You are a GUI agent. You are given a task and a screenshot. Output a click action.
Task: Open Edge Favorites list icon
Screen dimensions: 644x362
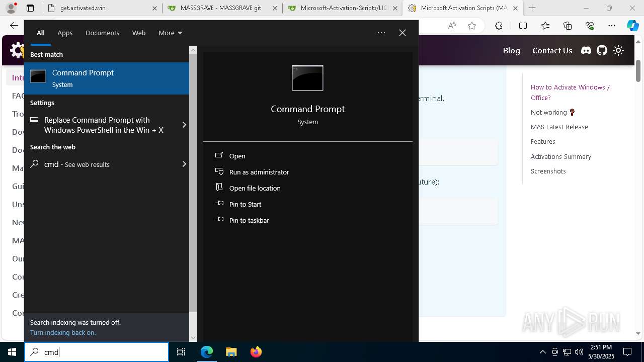[x=545, y=26]
